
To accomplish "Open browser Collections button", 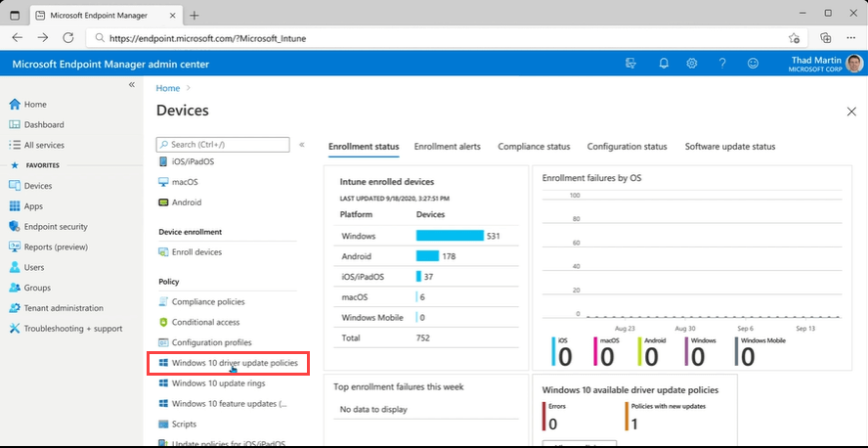I will 826,38.
